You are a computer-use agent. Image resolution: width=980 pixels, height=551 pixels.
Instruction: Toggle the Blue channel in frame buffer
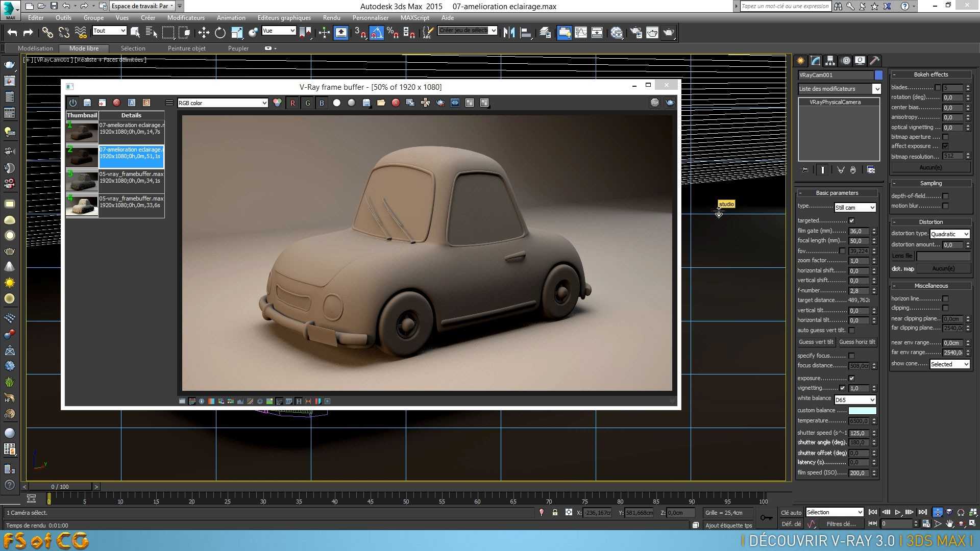pos(322,103)
